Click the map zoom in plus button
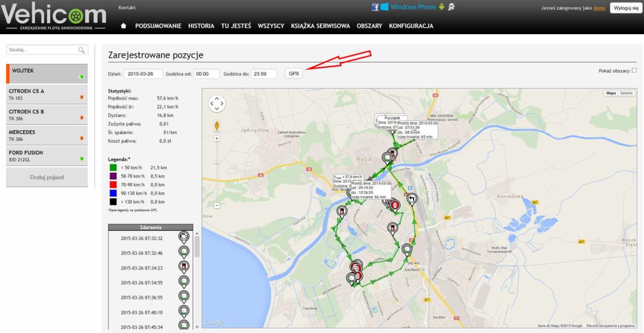 tap(217, 138)
